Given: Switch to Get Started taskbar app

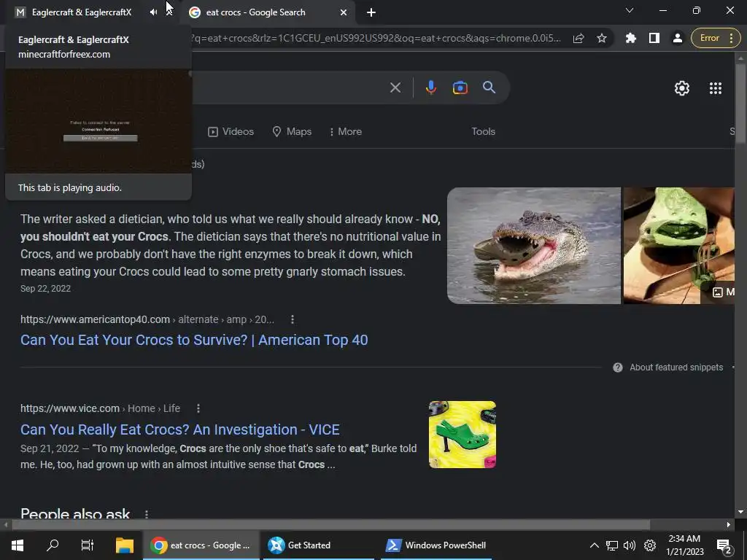Looking at the screenshot, I should click(318, 545).
